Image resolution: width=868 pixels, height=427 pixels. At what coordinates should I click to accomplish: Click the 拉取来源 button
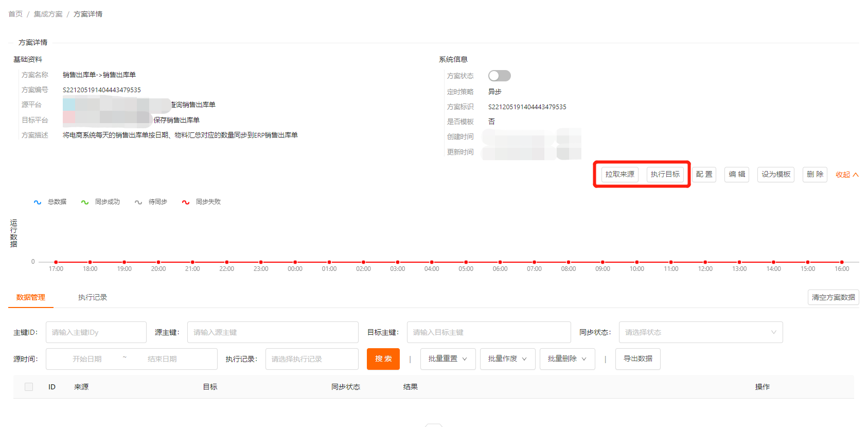coord(619,175)
